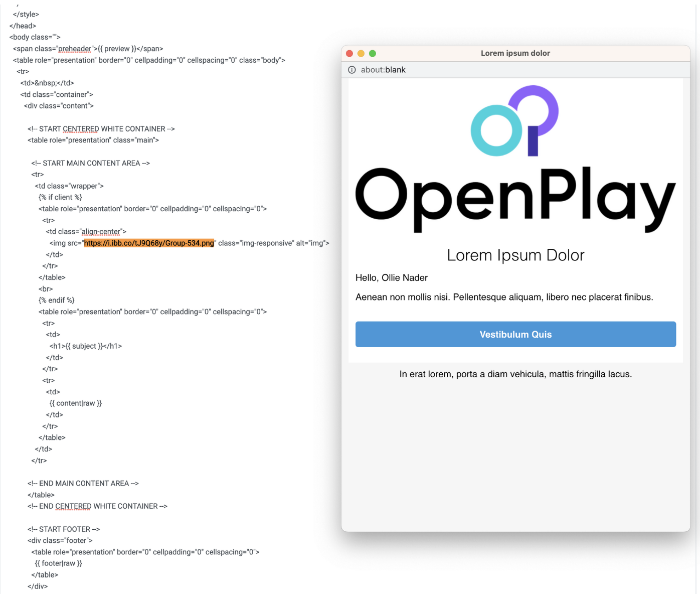Click the START CENTERED WHITE CONTAINER comment
700x598 pixels.
pyautogui.click(x=101, y=128)
